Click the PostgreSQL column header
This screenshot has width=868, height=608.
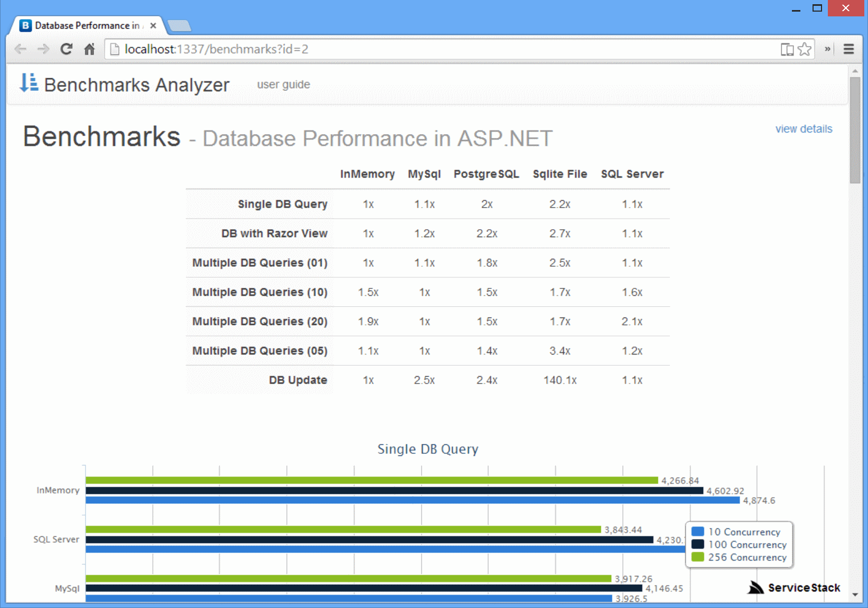click(486, 174)
